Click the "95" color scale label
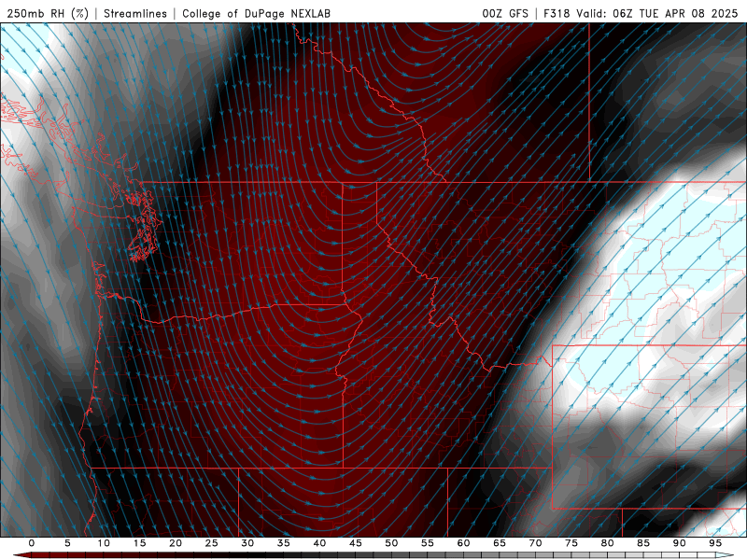The width and height of the screenshot is (747, 560). point(715,543)
